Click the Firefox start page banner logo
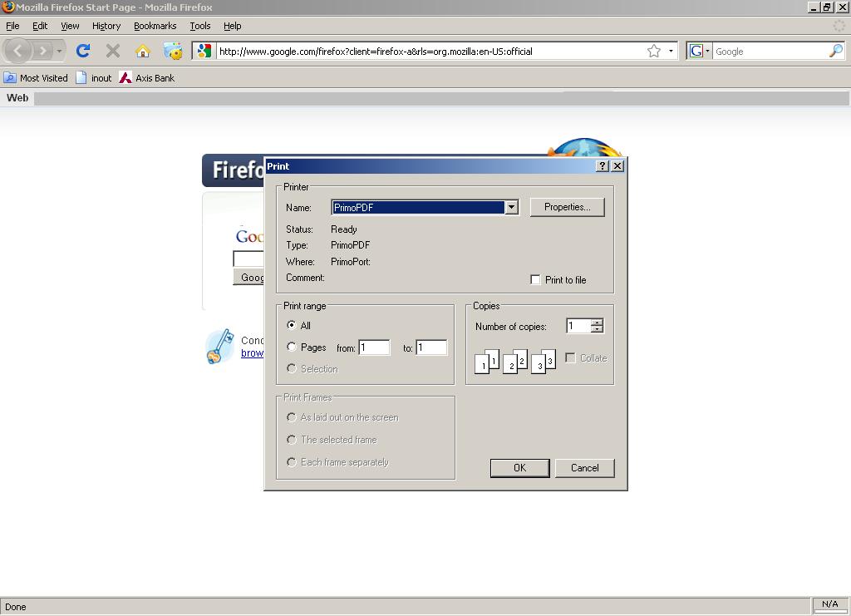Image resolution: width=851 pixels, height=616 pixels. point(234,170)
